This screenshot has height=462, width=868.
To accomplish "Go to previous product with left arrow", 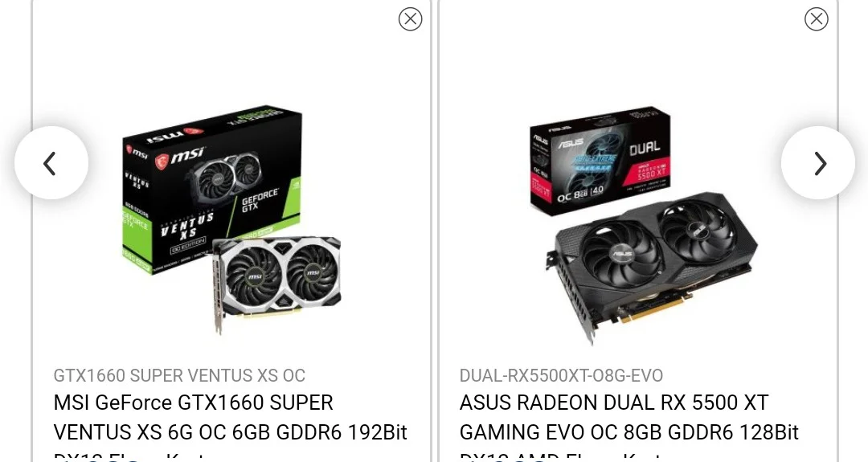I will point(51,162).
